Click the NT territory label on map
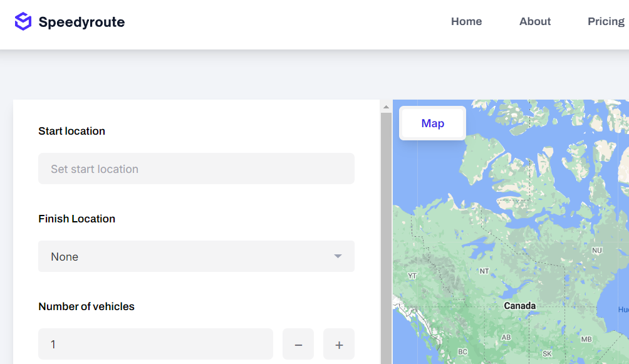This screenshot has height=364, width=629. [484, 271]
